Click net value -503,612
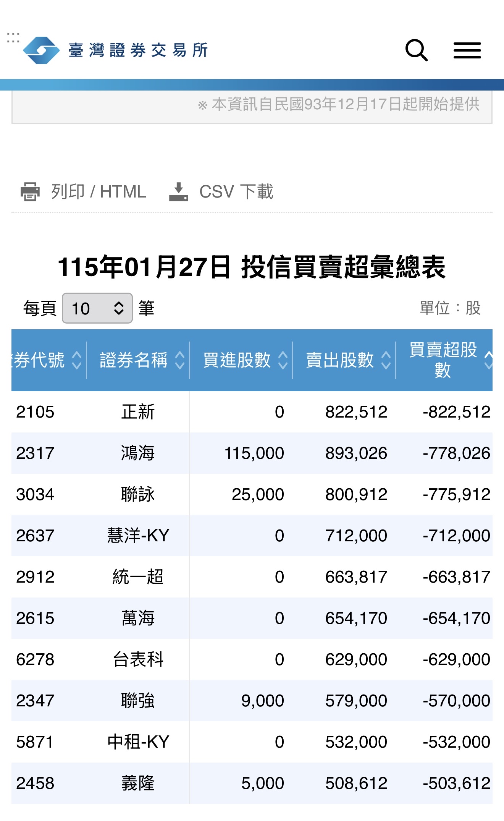 click(456, 783)
